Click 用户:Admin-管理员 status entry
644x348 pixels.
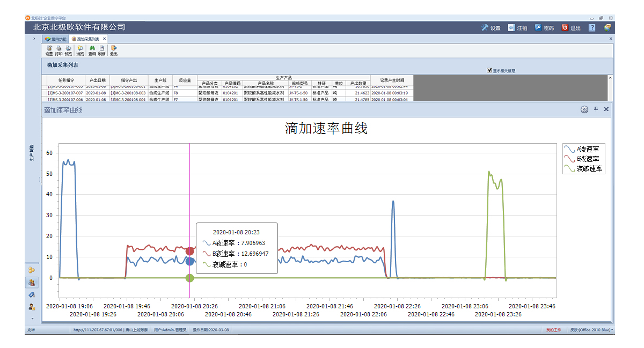click(171, 330)
